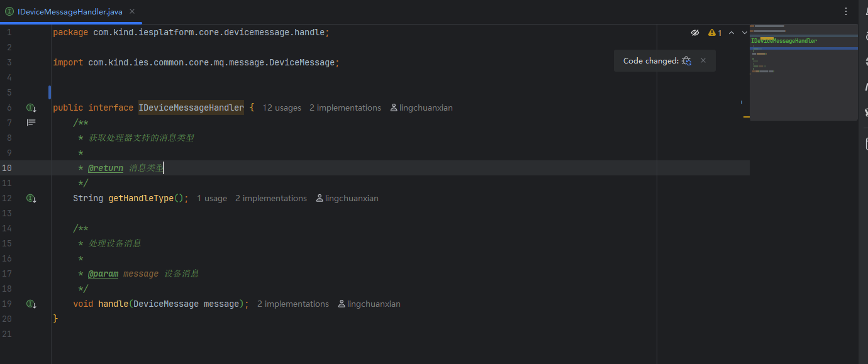Click author lingchuanxian hint beside handle method
This screenshot has width=868, height=364.
pos(369,304)
